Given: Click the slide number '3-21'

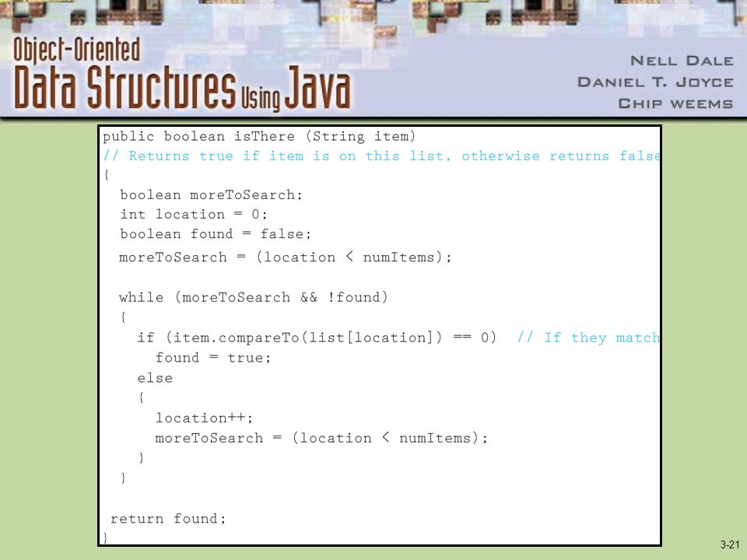Looking at the screenshot, I should tap(729, 544).
